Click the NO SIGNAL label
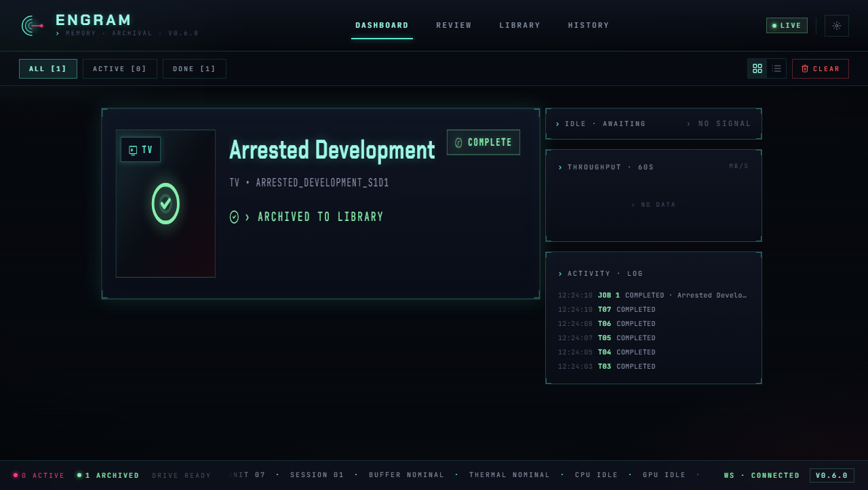The image size is (868, 490). (x=719, y=124)
